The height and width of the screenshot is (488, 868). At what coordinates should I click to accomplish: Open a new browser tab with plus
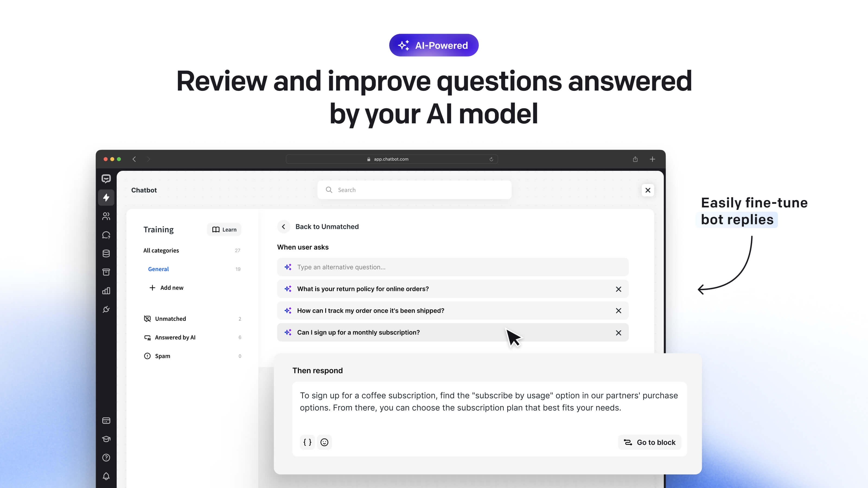click(652, 159)
